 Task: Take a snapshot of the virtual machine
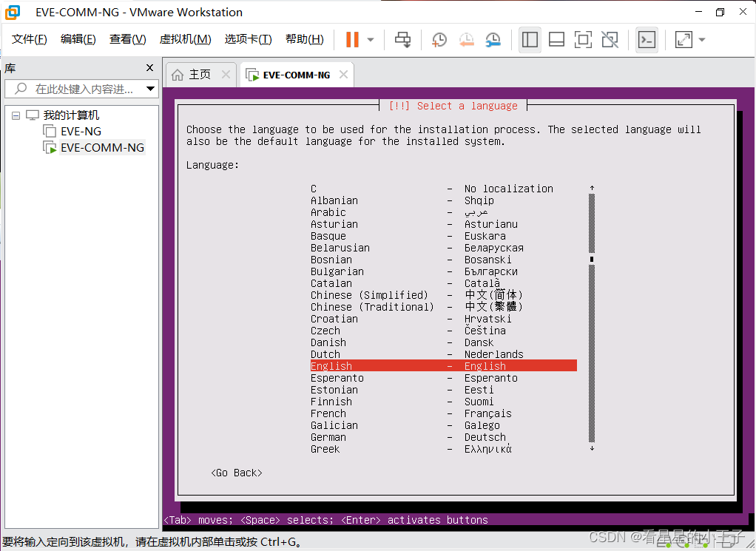(439, 39)
